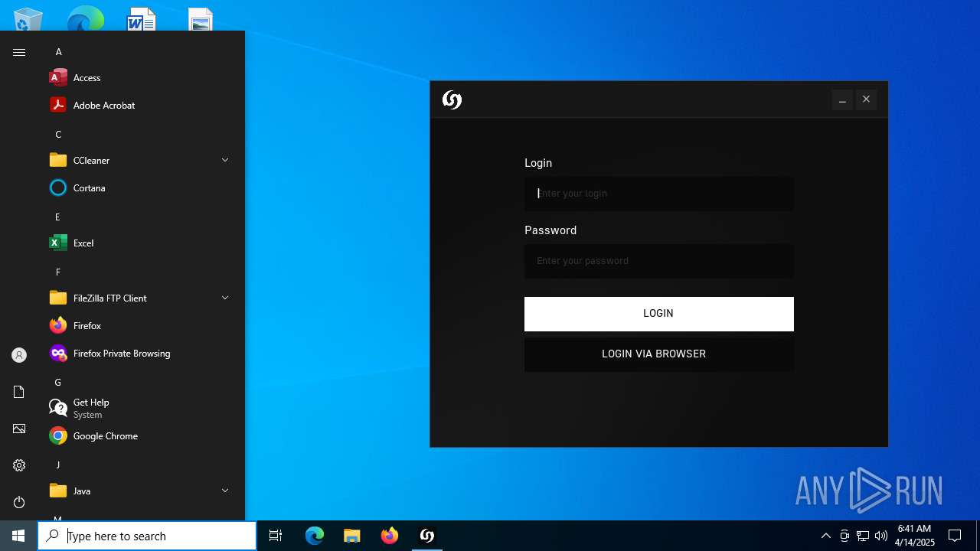Click the white LOGIN button
This screenshot has width=980, height=551.
[x=658, y=314]
